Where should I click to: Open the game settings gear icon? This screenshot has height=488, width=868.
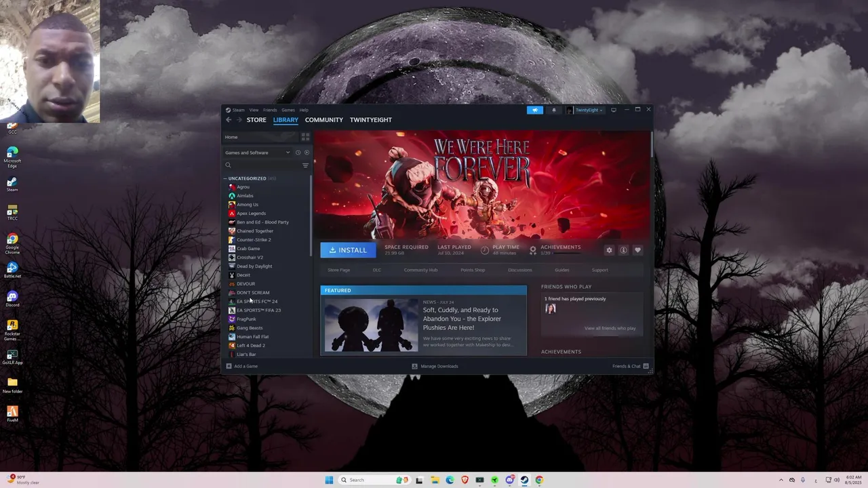click(609, 250)
